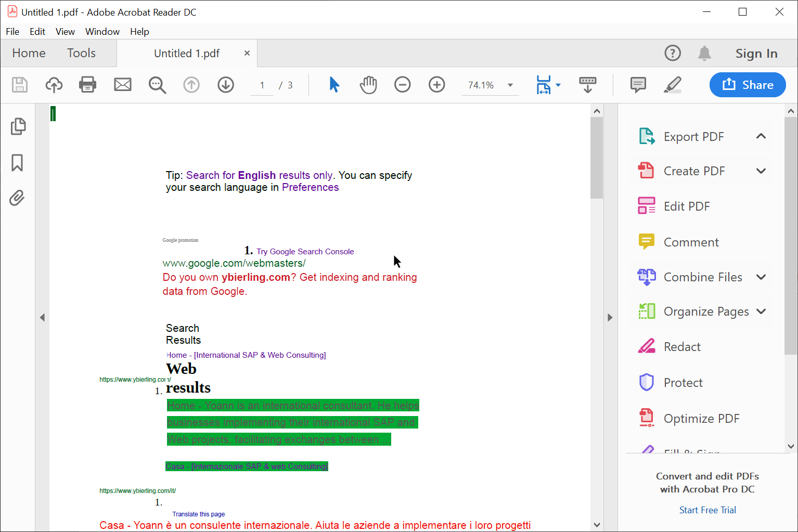Open Help question mark icon

[673, 53]
